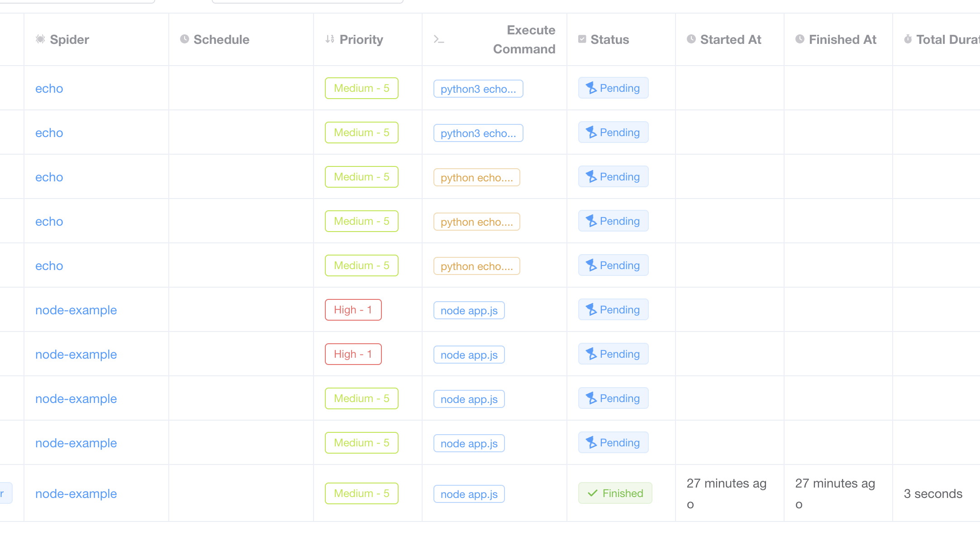The width and height of the screenshot is (980, 540).
Task: Click the spider icon in the Spider column header
Action: 40,39
